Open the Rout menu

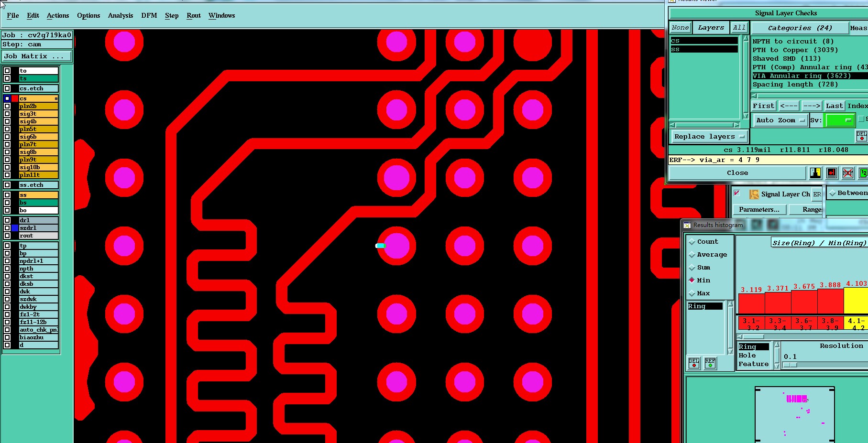pos(194,16)
